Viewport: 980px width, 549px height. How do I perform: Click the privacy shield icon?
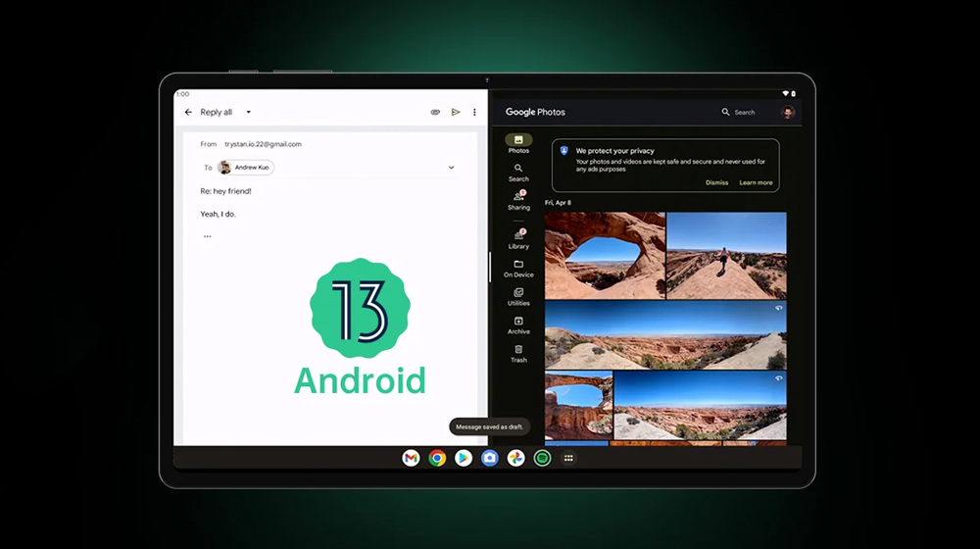point(564,151)
